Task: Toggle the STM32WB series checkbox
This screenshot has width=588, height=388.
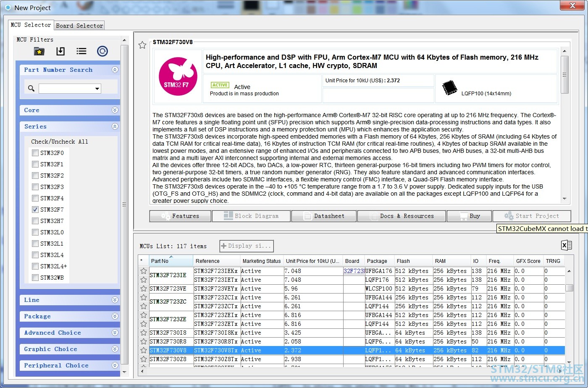Action: point(35,278)
